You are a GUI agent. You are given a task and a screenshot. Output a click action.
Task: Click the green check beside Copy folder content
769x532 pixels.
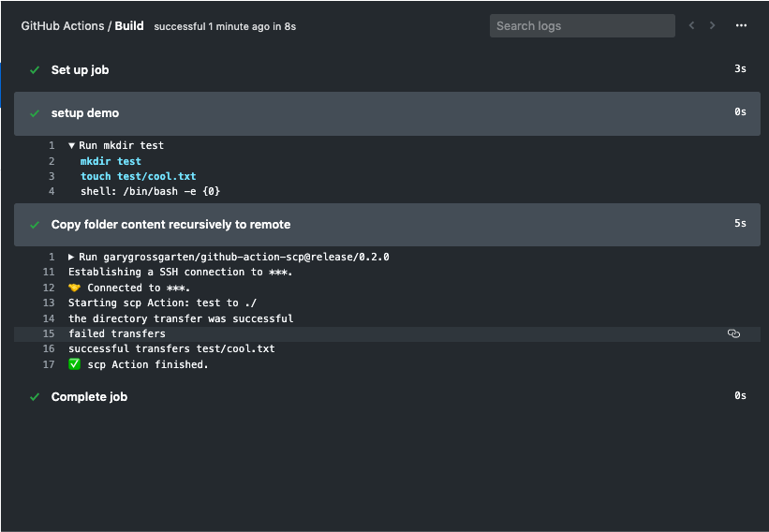pos(35,225)
